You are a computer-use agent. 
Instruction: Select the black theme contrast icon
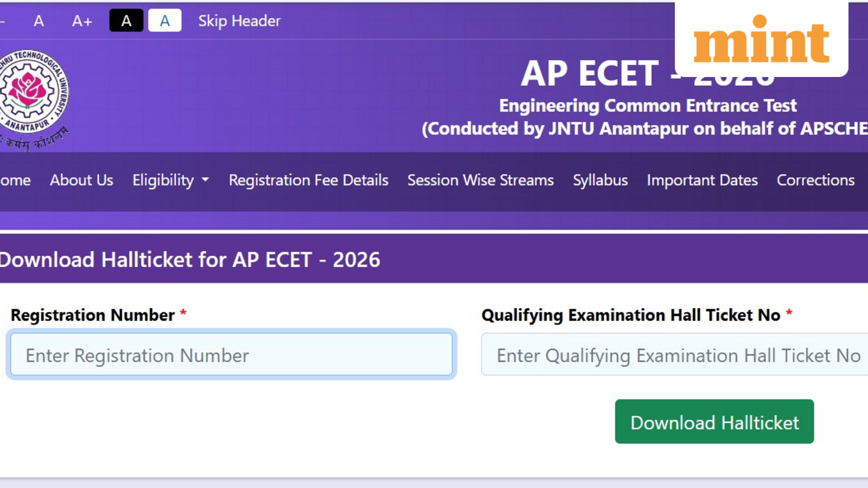(126, 21)
